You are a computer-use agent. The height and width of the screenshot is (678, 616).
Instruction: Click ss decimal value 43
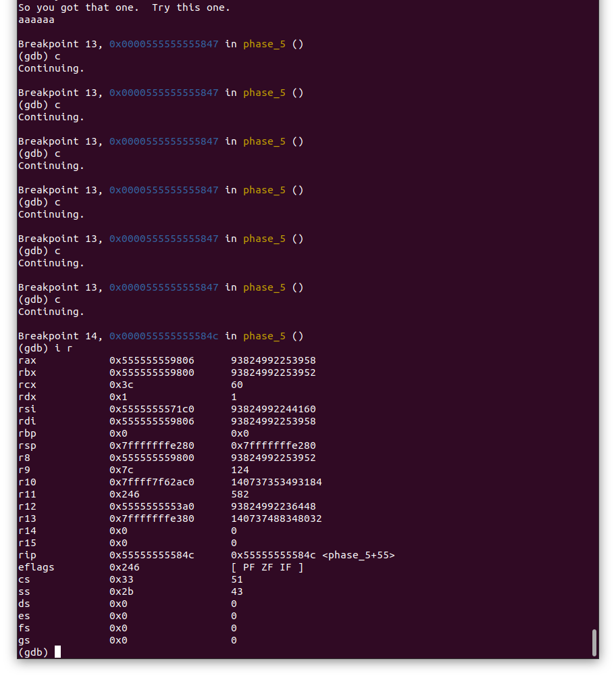237,591
